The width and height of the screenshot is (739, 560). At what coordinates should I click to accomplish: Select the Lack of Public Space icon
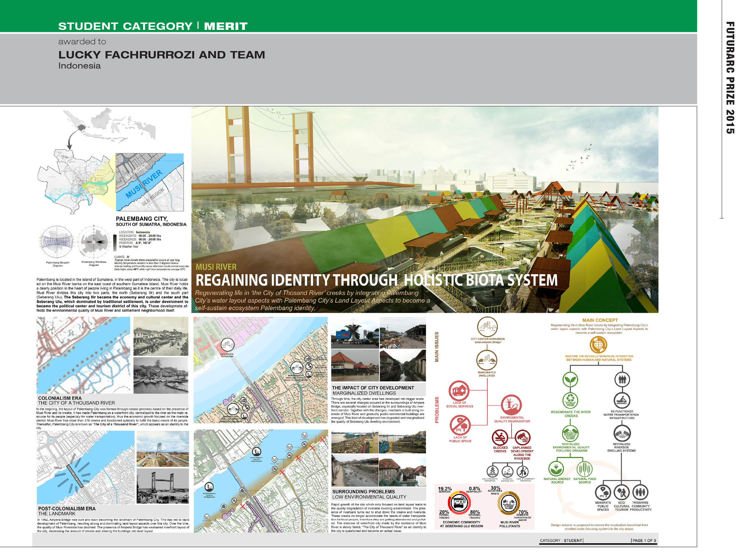click(460, 425)
